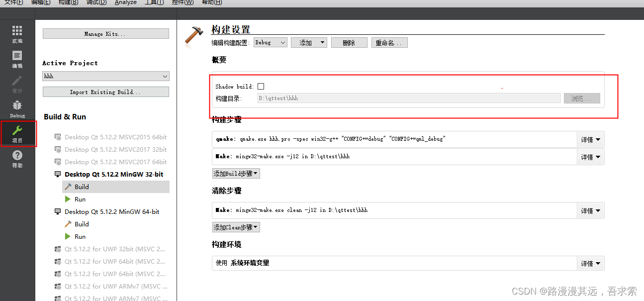Open the Debug (调试) menu
The image size is (644, 301).
pos(96,2)
